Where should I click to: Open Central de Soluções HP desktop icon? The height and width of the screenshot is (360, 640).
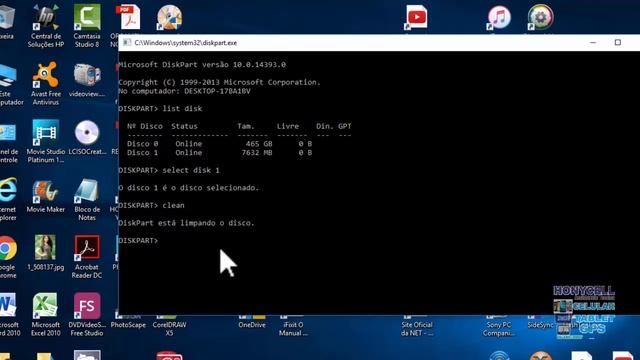pos(46,26)
